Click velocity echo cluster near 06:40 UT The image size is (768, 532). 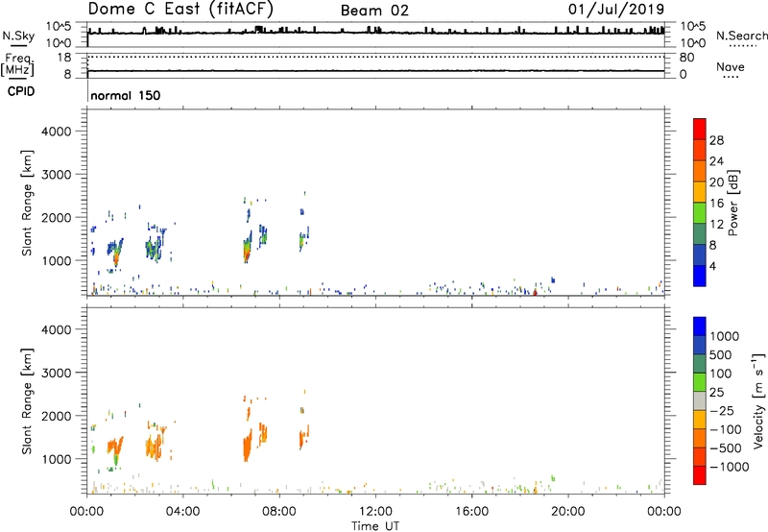coord(248,445)
